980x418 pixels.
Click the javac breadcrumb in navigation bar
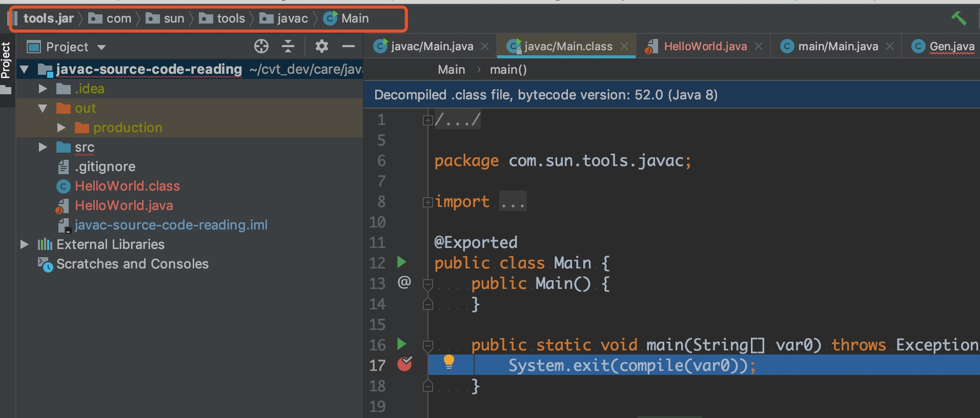tap(292, 19)
